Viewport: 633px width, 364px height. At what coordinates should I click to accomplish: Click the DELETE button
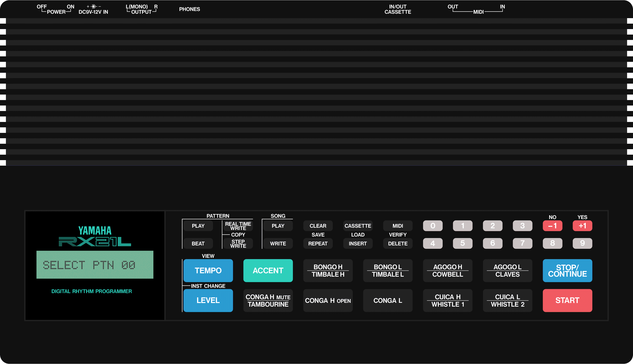[x=398, y=244]
